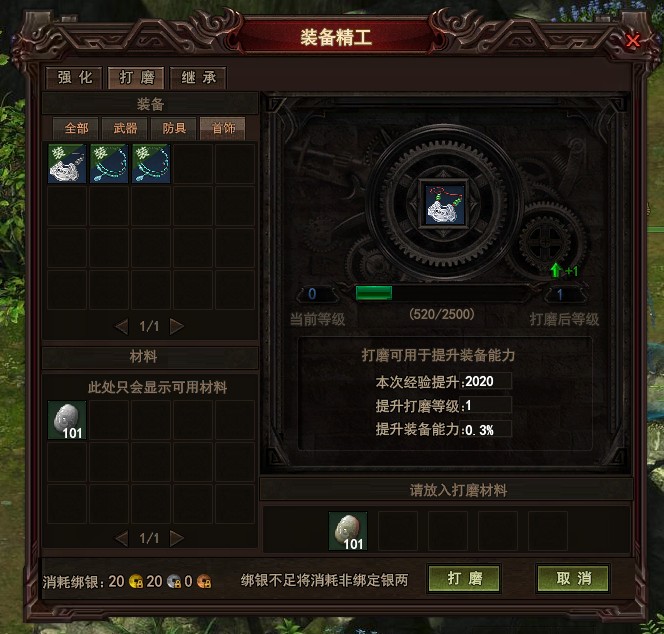The image size is (664, 634).
Task: Click the green 打磨 confirm button
Action: (465, 578)
